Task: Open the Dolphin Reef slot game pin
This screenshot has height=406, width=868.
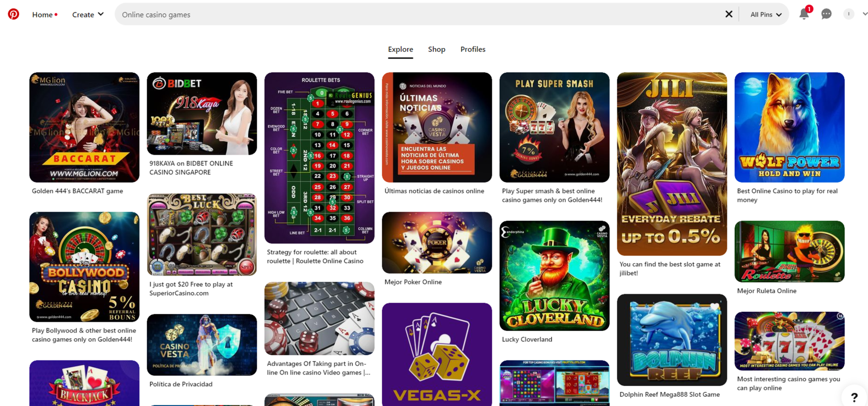Action: [x=672, y=340]
